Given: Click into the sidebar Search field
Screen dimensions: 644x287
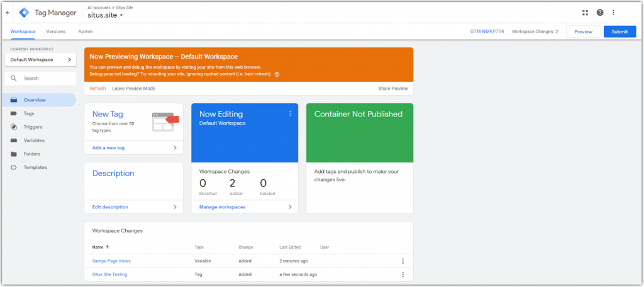Looking at the screenshot, I should click(x=41, y=78).
